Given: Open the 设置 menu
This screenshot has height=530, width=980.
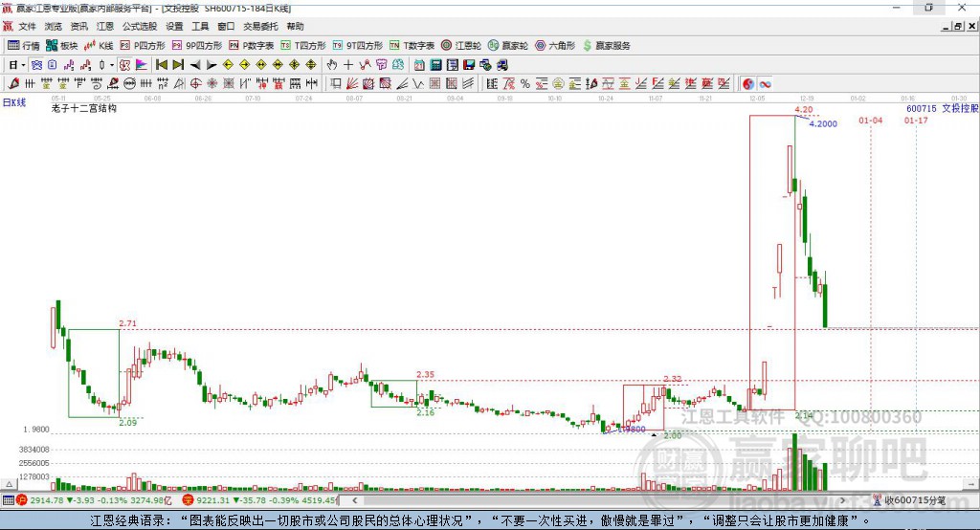Looking at the screenshot, I should (x=174, y=26).
